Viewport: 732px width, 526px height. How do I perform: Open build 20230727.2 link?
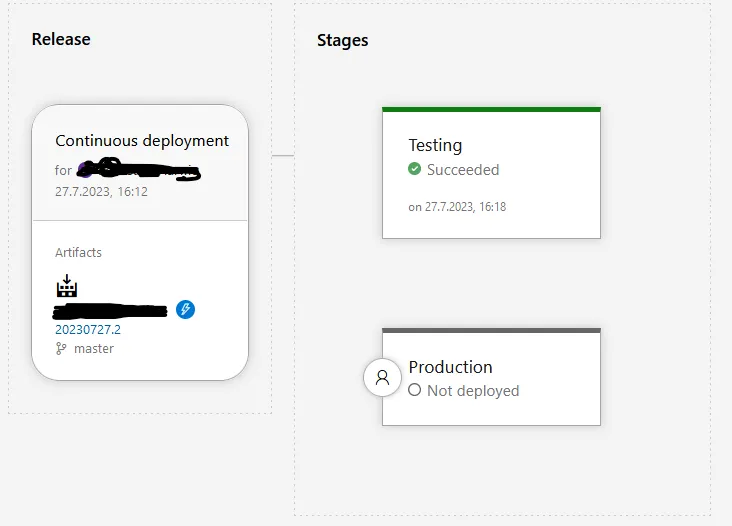pyautogui.click(x=88, y=329)
